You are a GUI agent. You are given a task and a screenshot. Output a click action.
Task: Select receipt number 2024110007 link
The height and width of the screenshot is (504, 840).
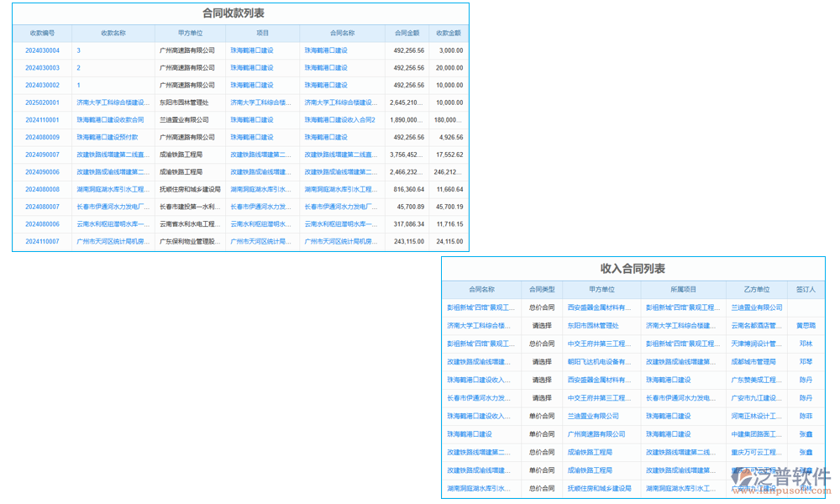42,241
